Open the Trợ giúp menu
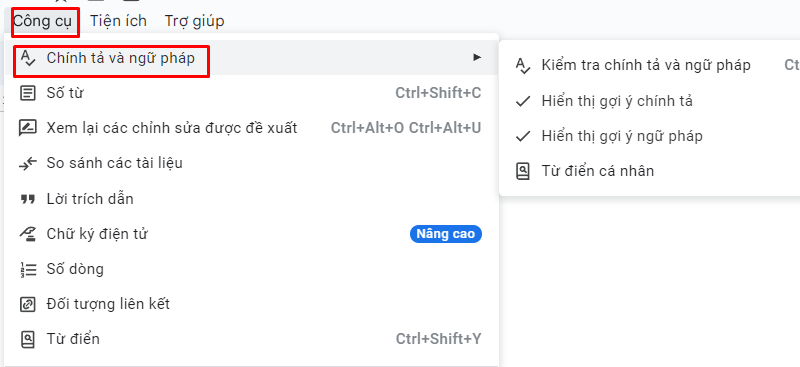The height and width of the screenshot is (367, 800). pos(194,21)
